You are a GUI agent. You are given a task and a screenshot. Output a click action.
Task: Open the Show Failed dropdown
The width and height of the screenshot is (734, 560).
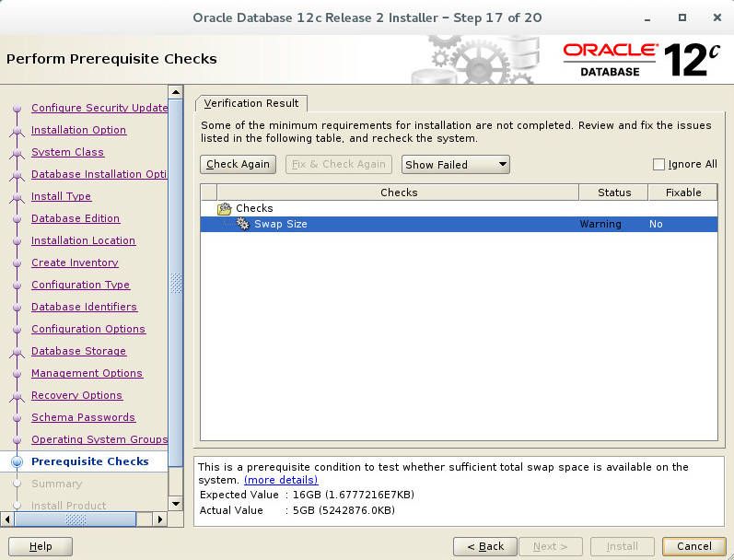click(456, 164)
